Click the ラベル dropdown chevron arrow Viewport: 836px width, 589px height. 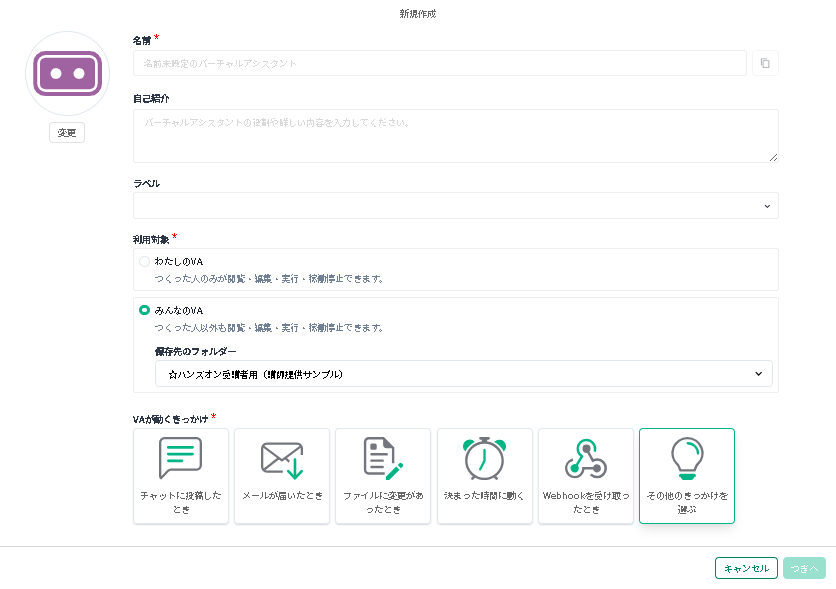767,206
